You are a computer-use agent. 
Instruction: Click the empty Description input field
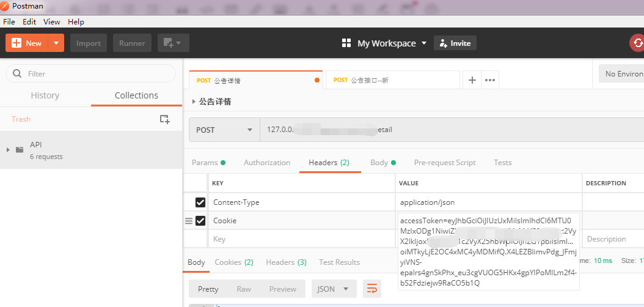(x=613, y=239)
